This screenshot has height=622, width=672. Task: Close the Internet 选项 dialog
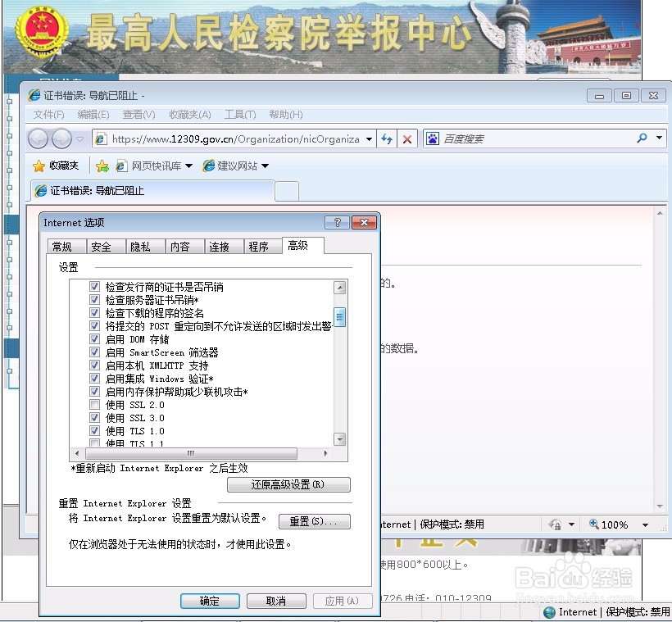(x=365, y=222)
